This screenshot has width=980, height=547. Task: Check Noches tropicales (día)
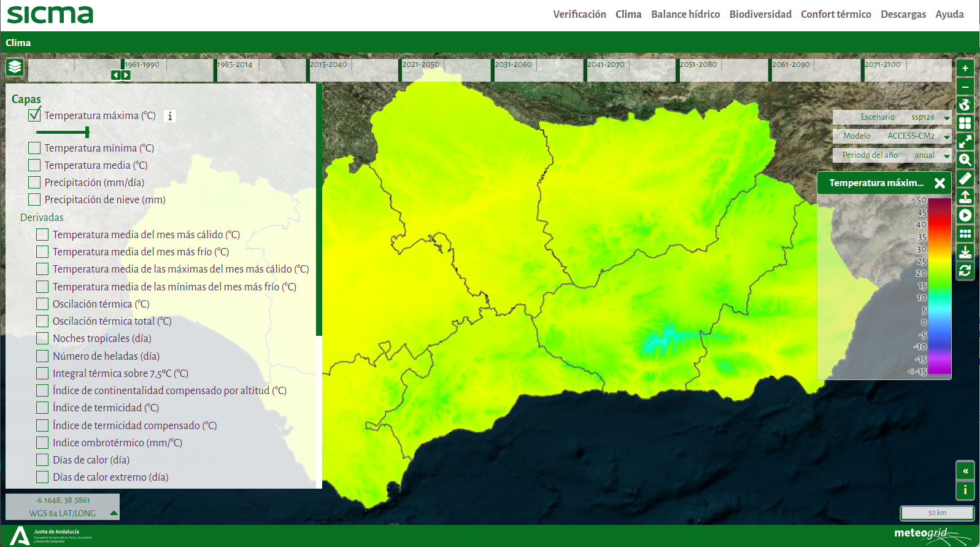42,338
